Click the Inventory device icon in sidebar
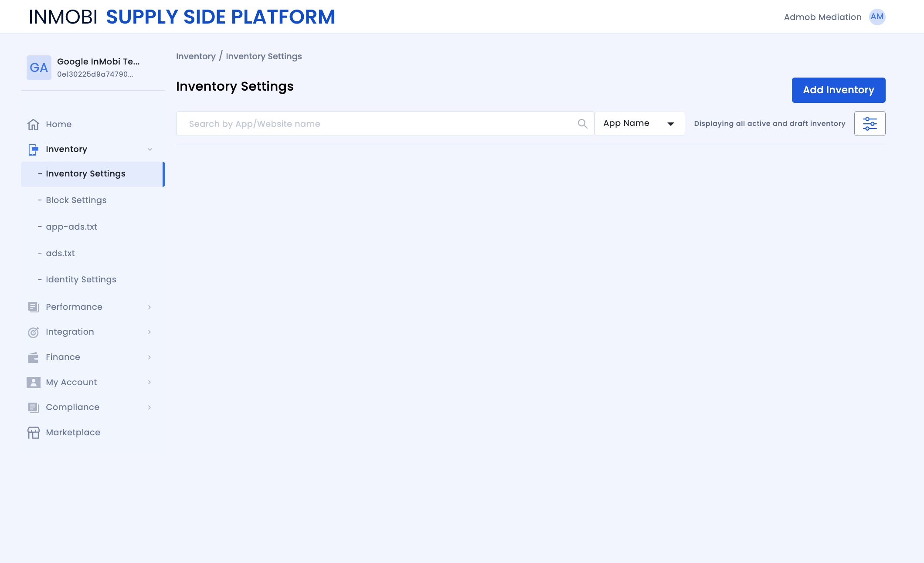Viewport: 924px width, 563px height. point(33,149)
